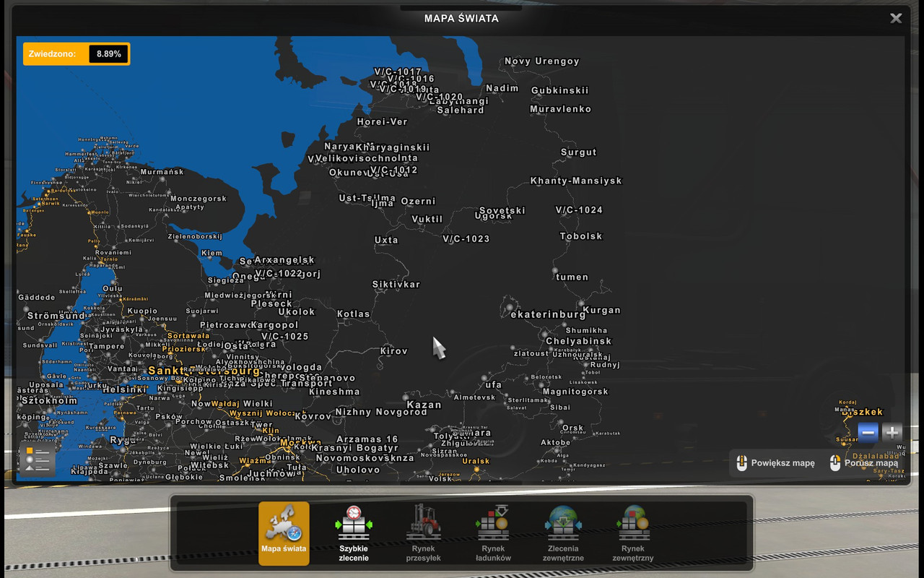
Task: Select Sovetski city label
Action: 502,211
